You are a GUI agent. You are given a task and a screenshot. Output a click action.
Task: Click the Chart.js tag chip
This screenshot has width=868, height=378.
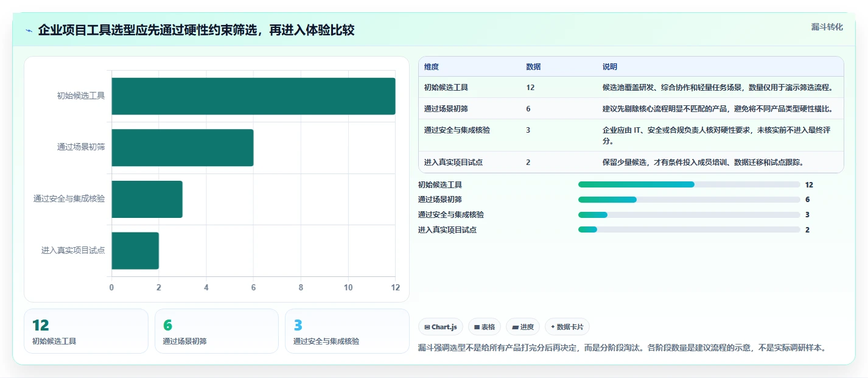click(441, 327)
